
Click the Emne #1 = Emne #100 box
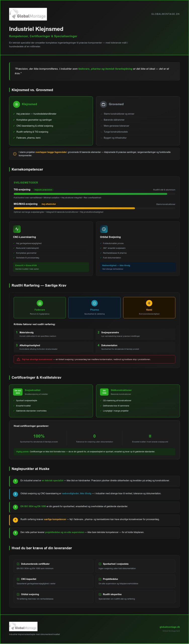[51, 267]
